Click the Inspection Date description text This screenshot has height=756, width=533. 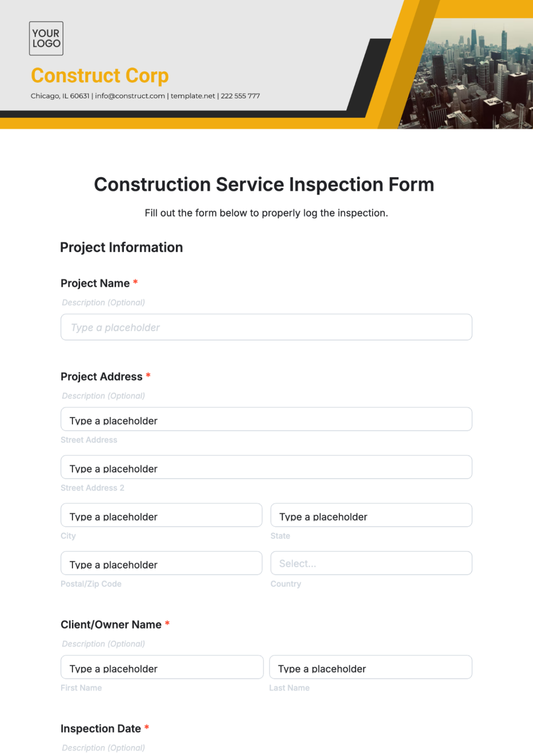pos(103,748)
